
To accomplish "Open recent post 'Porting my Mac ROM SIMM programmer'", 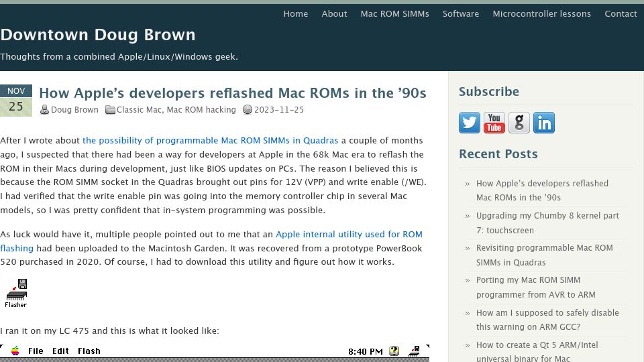I will coord(535,288).
